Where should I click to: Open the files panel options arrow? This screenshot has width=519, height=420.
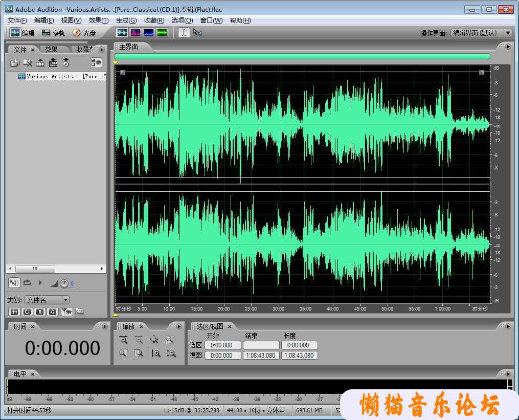102,49
